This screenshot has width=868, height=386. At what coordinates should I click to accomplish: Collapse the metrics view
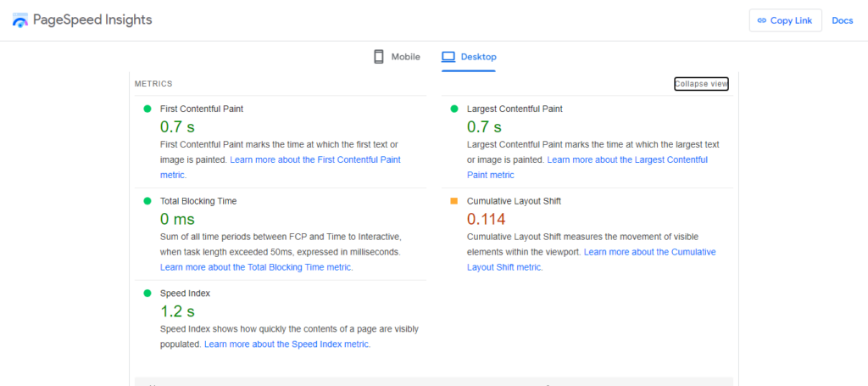(x=701, y=83)
